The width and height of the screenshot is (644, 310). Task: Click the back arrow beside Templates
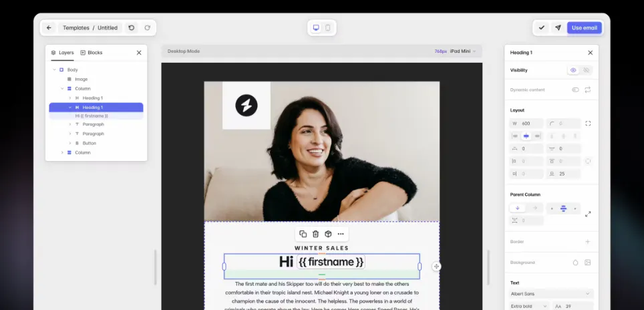click(x=49, y=28)
